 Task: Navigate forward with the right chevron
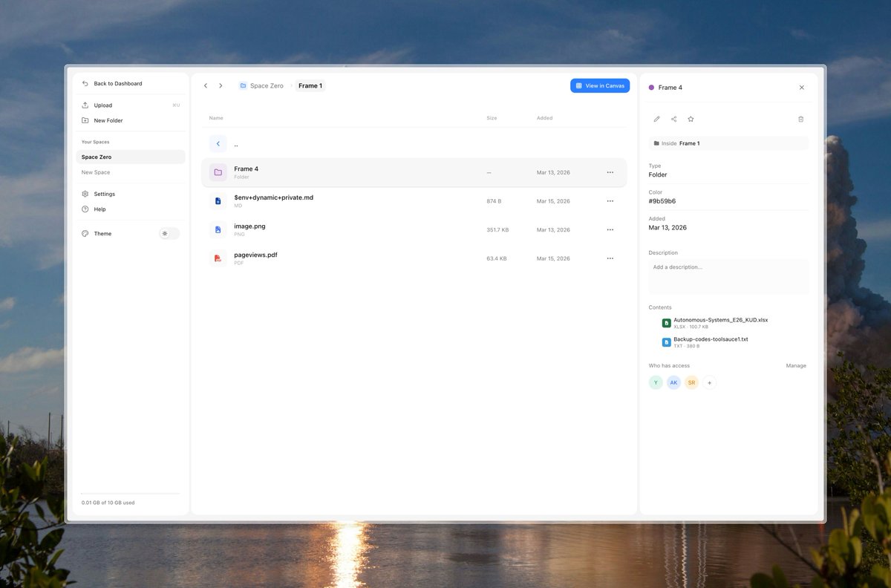[x=221, y=86]
